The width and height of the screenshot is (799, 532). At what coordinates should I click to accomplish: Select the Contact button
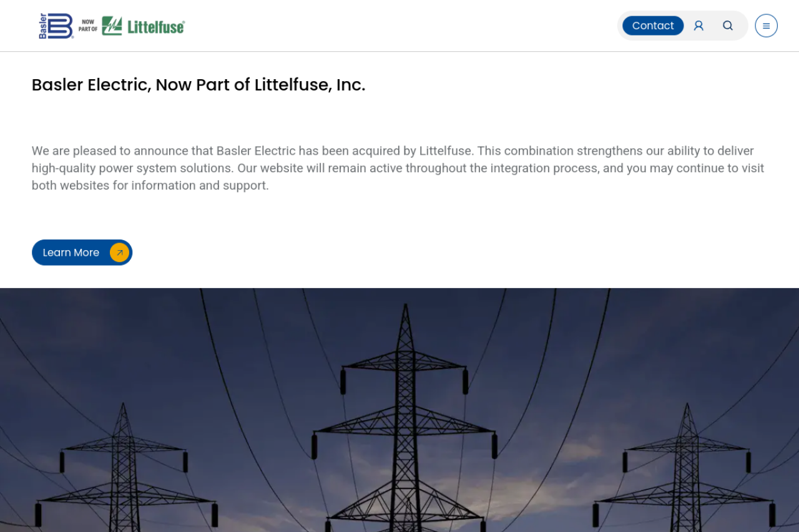click(x=653, y=26)
